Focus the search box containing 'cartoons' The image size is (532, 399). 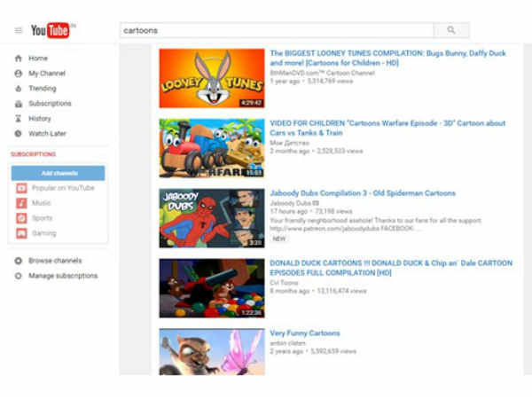pos(277,30)
